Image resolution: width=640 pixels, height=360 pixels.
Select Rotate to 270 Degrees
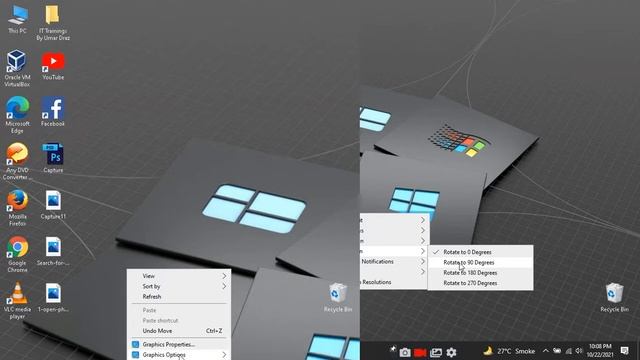480,283
